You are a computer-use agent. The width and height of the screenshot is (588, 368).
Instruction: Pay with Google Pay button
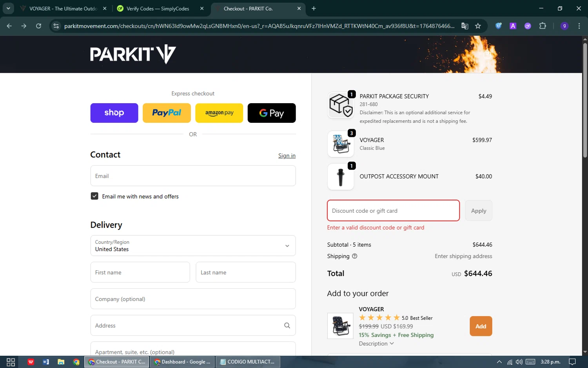tap(272, 113)
